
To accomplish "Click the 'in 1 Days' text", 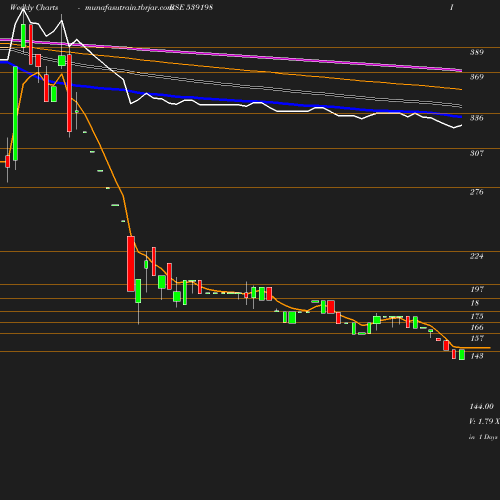I will 483,437.
